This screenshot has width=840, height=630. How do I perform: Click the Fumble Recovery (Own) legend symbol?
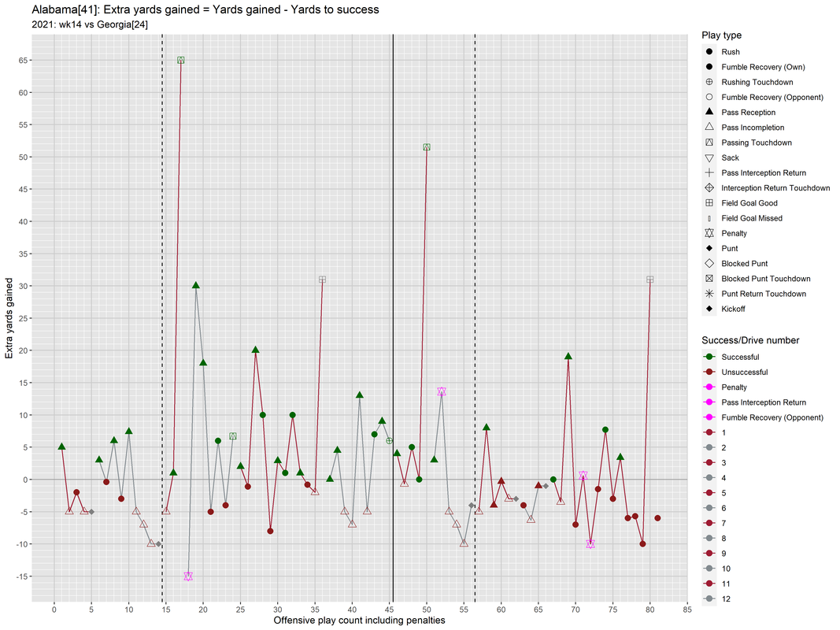click(709, 66)
